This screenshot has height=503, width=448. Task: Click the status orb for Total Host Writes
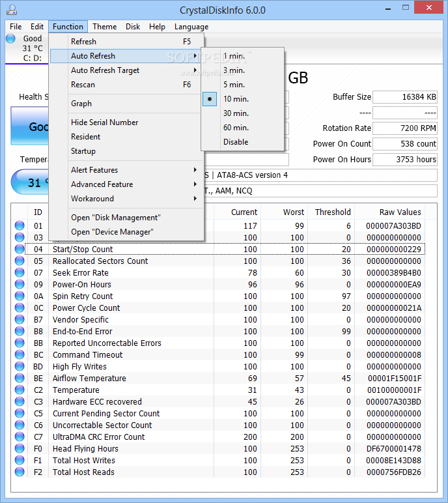20,460
